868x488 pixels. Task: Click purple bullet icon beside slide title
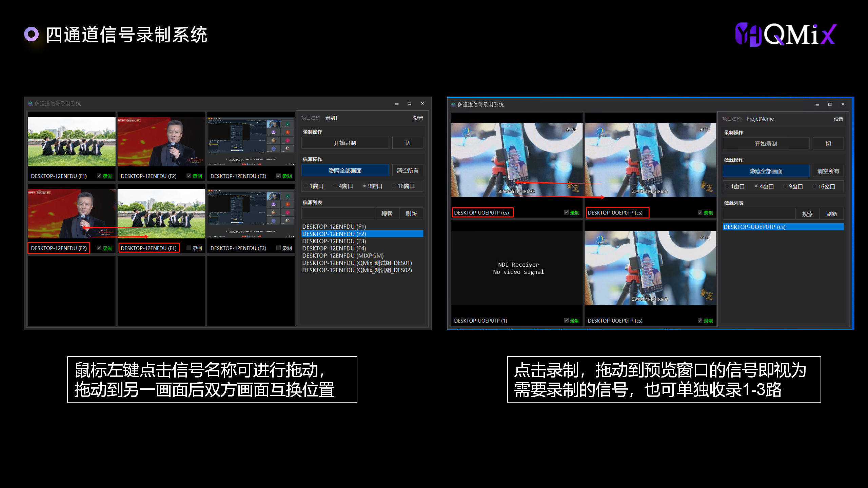click(31, 34)
